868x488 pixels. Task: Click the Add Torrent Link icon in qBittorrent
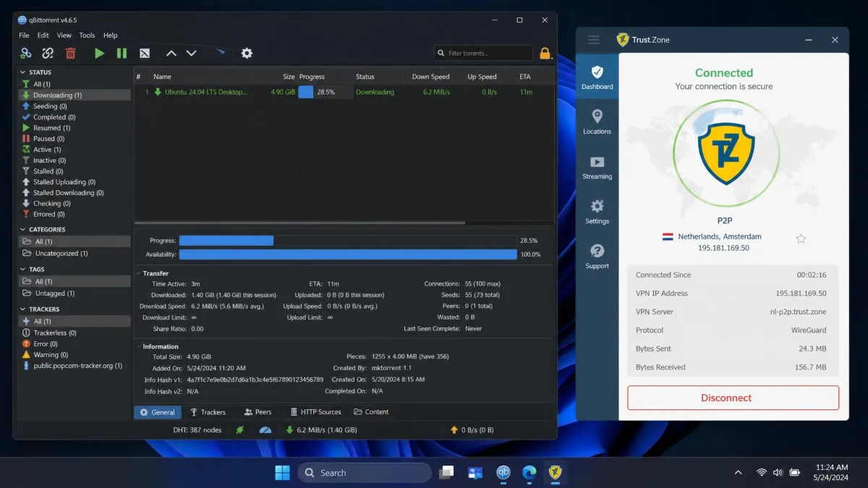point(26,53)
